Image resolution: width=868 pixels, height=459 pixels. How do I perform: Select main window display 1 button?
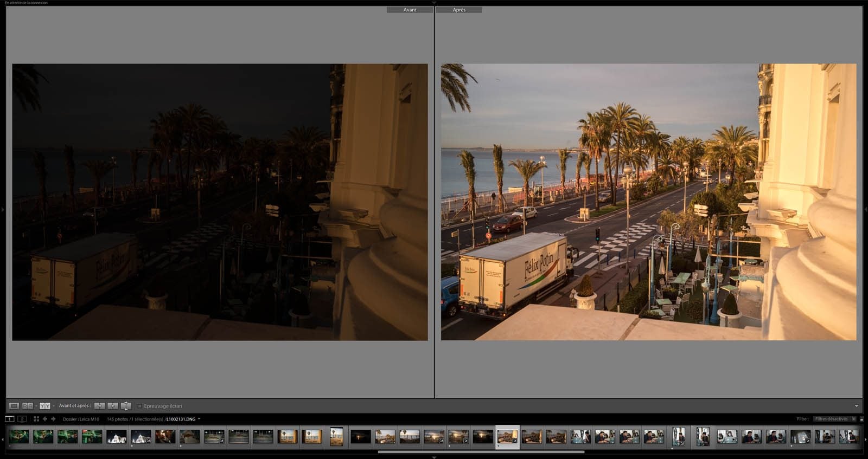pos(10,419)
